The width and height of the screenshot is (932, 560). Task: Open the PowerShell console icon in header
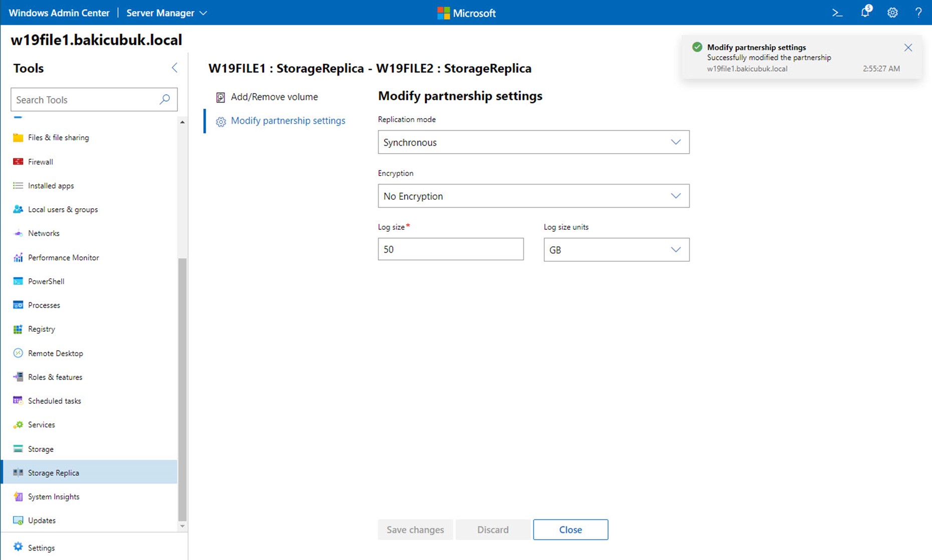pos(837,13)
